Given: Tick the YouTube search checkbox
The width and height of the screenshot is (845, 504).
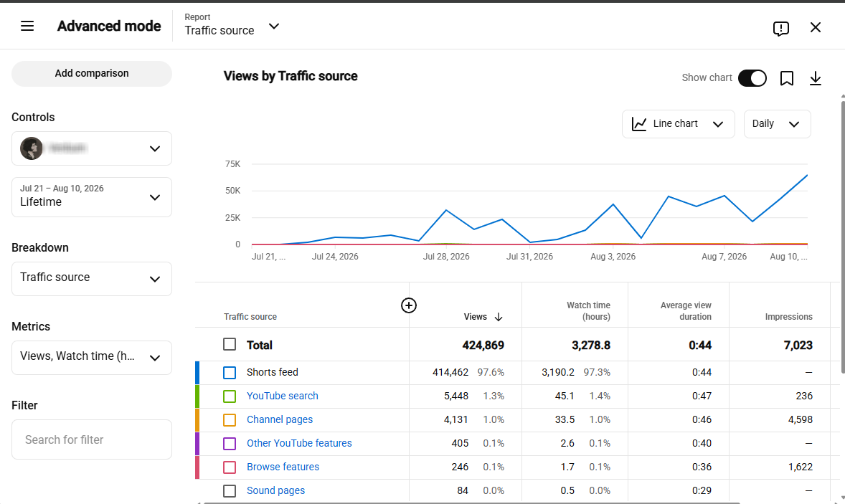Looking at the screenshot, I should pos(230,396).
